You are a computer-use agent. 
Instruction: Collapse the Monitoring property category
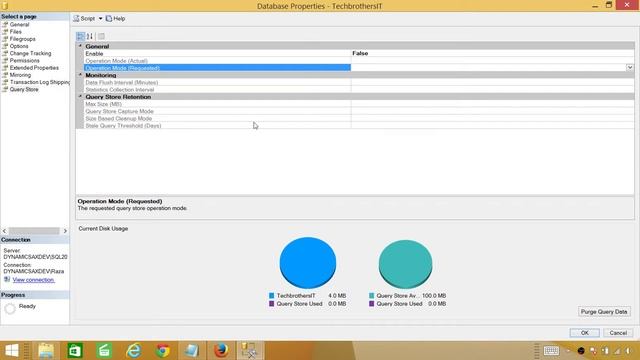80,75
